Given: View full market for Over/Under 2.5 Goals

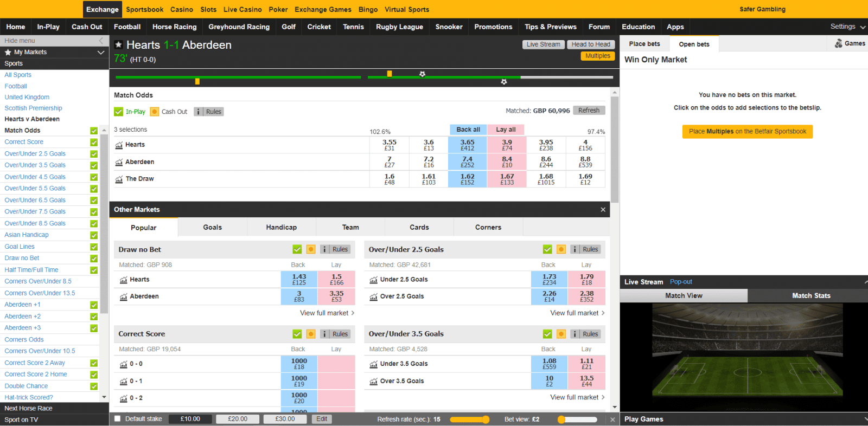Looking at the screenshot, I should click(x=577, y=313).
